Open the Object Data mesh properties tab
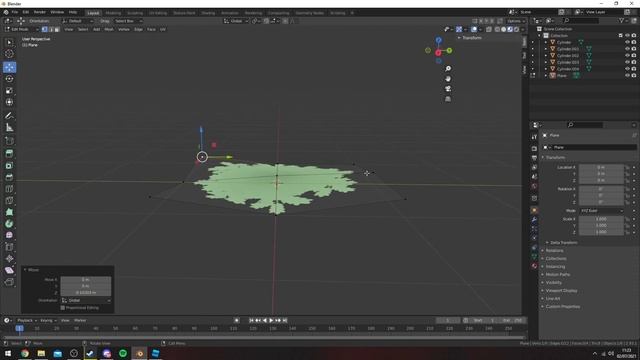The image size is (640, 360). pos(534,256)
